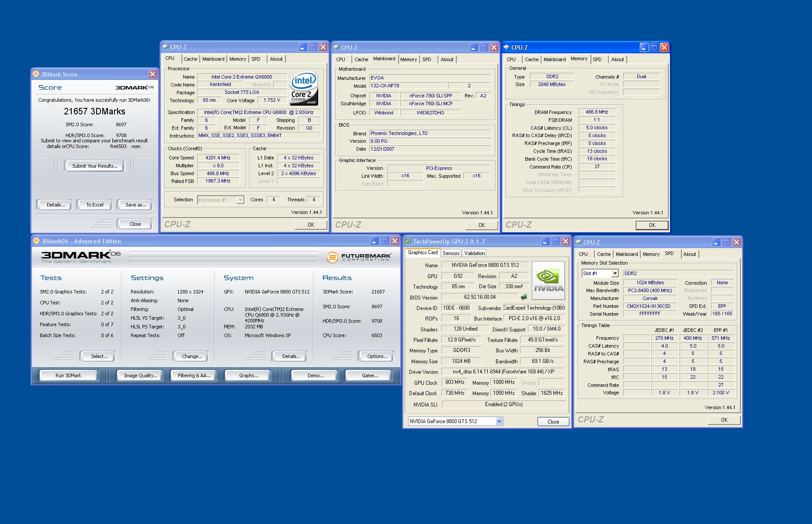Click the Core Voltage 1.752 V value
The width and height of the screenshot is (812, 524).
coord(271,100)
